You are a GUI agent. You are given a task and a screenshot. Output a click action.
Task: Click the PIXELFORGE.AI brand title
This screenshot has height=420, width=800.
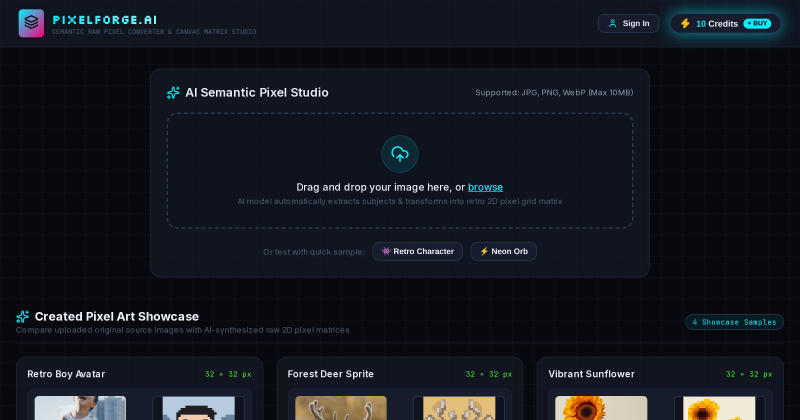pyautogui.click(x=105, y=20)
